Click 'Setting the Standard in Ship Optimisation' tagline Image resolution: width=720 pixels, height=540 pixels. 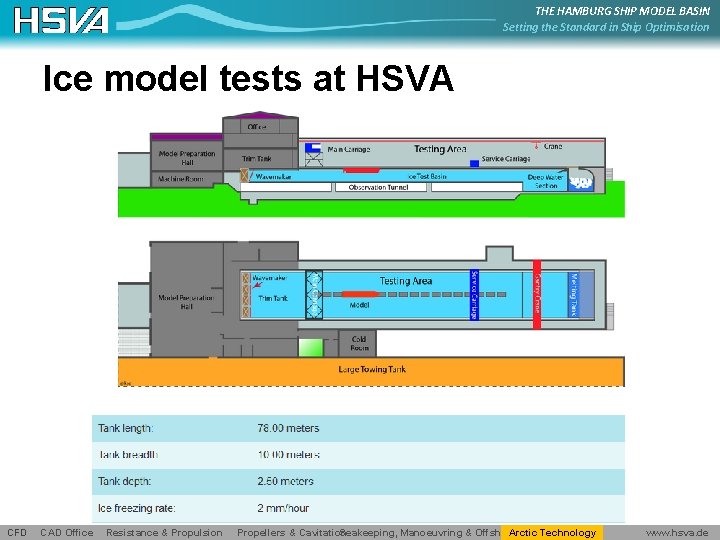pyautogui.click(x=606, y=27)
